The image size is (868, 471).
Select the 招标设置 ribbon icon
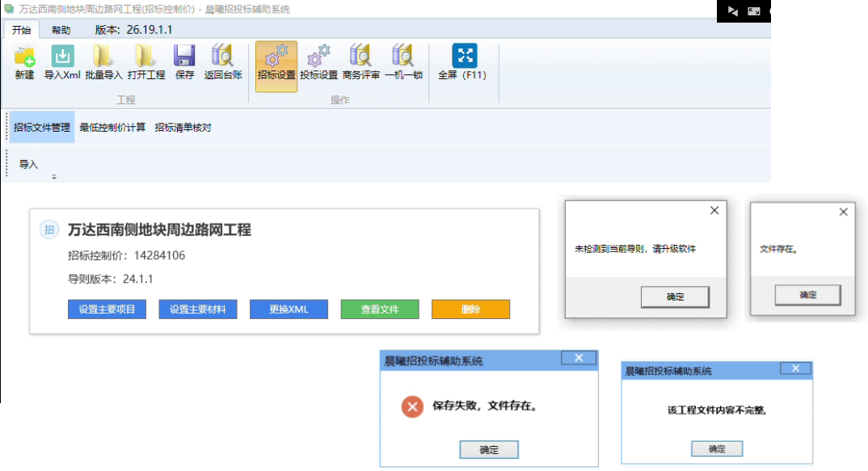[276, 57]
